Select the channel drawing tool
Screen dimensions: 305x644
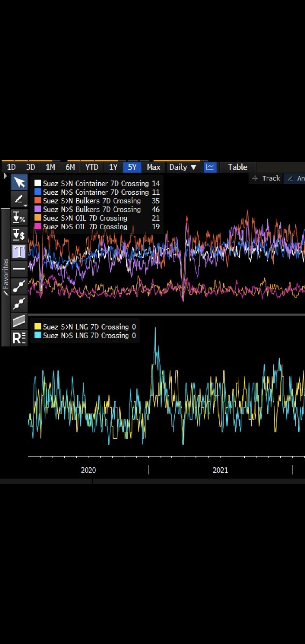click(x=19, y=321)
